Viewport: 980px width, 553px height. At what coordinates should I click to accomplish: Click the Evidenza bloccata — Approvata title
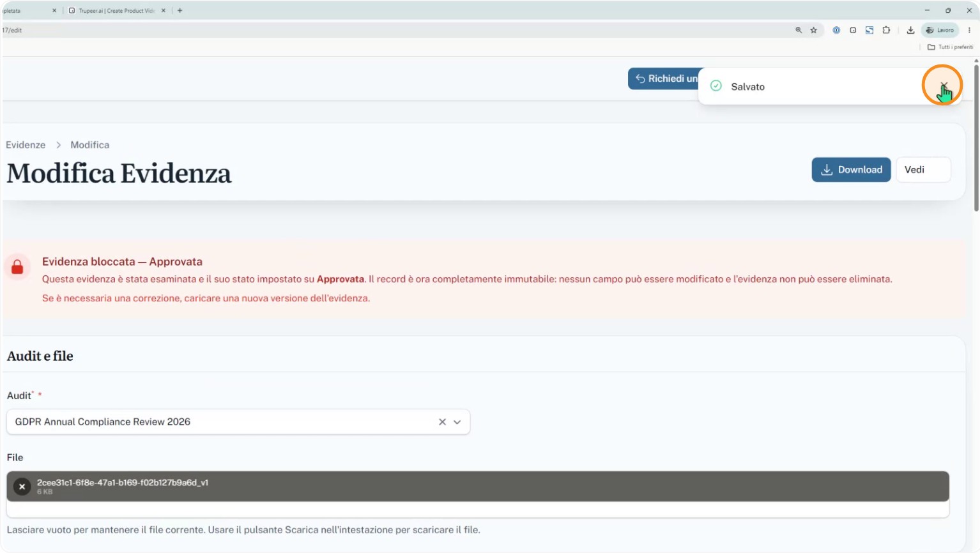(x=122, y=262)
